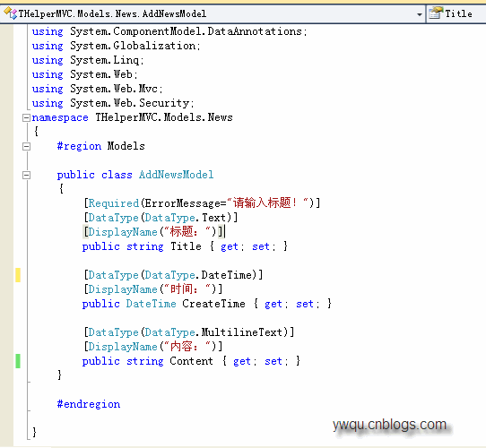Click the DisplayName "内容：" attribute
This screenshot has width=486, height=448.
(153, 347)
